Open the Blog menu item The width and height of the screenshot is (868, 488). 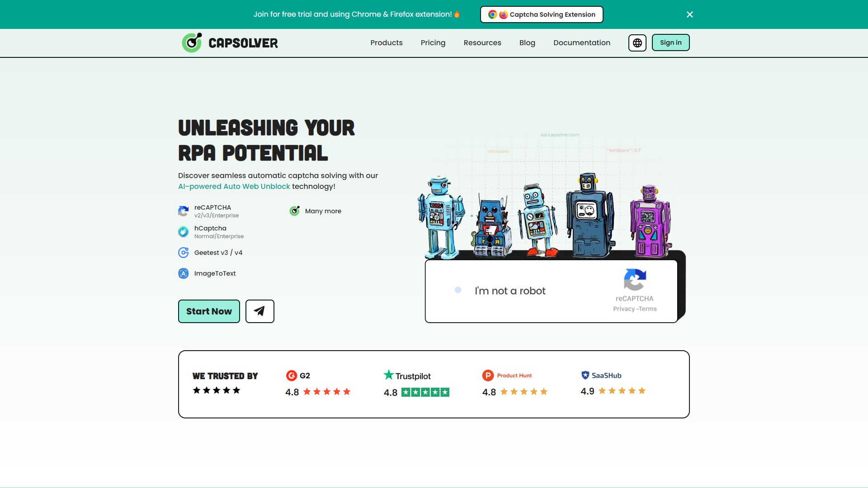coord(528,42)
